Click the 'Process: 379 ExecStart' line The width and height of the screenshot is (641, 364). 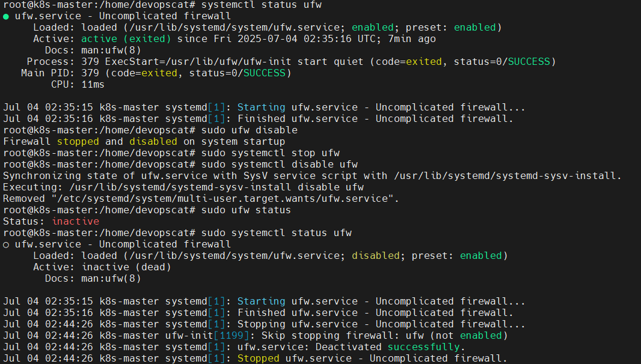(x=292, y=62)
